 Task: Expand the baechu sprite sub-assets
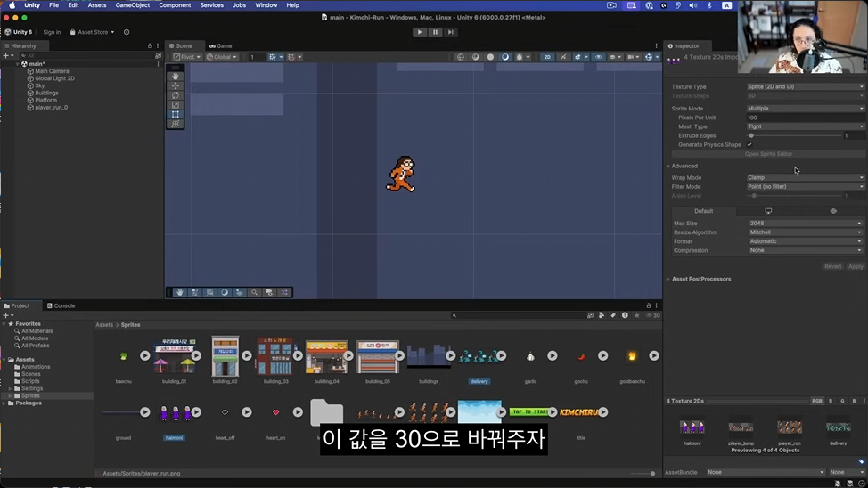pyautogui.click(x=144, y=356)
